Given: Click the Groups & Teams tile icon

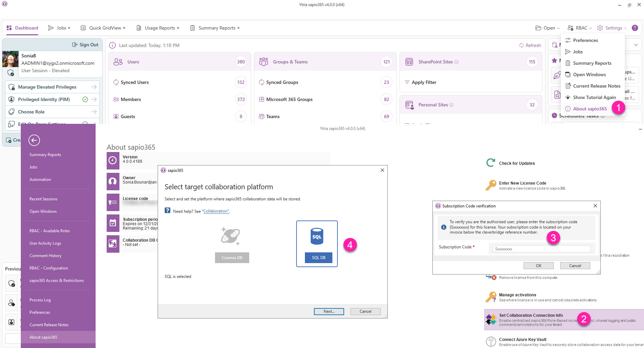Looking at the screenshot, I should click(x=263, y=61).
